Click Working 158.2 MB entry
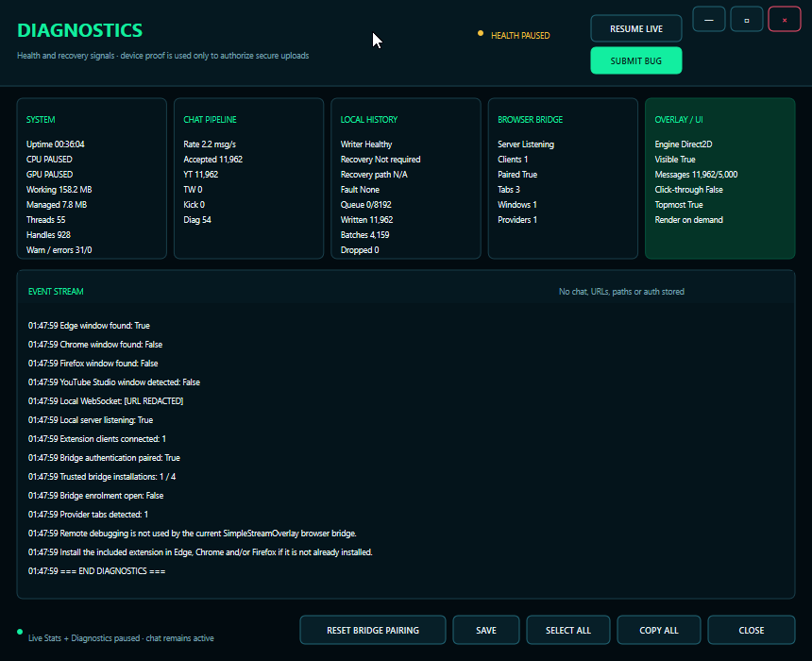The width and height of the screenshot is (812, 661). click(x=59, y=190)
